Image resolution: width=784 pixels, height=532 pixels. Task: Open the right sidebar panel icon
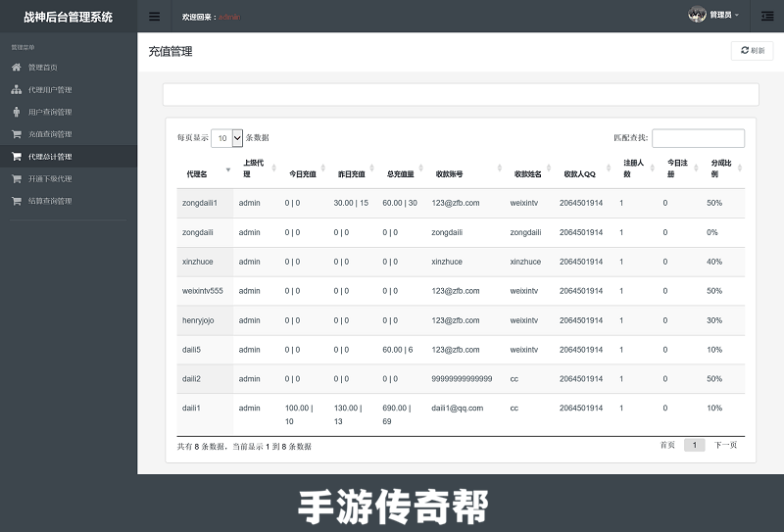(x=767, y=17)
